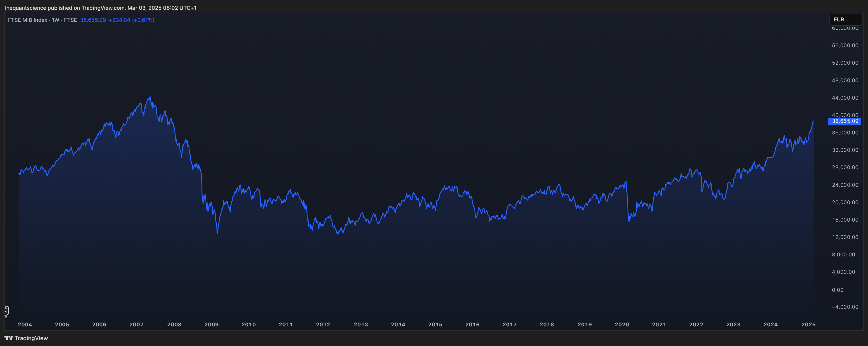Select the 2023 label on the time axis

click(x=733, y=324)
